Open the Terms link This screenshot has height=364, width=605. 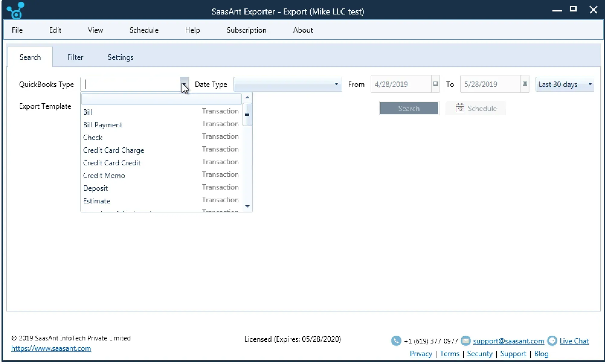coord(449,354)
